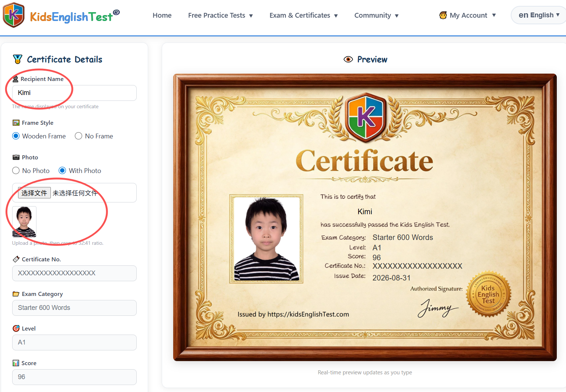Image resolution: width=566 pixels, height=392 pixels.
Task: Click the Recipient Name field containing Kimi
Action: (74, 93)
